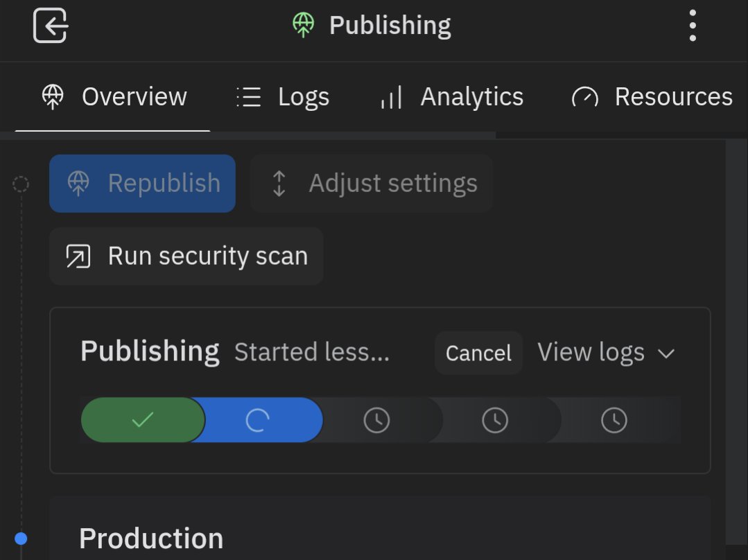Click the bold Publishing card heading
Image resolution: width=748 pixels, height=560 pixels.
tap(150, 352)
